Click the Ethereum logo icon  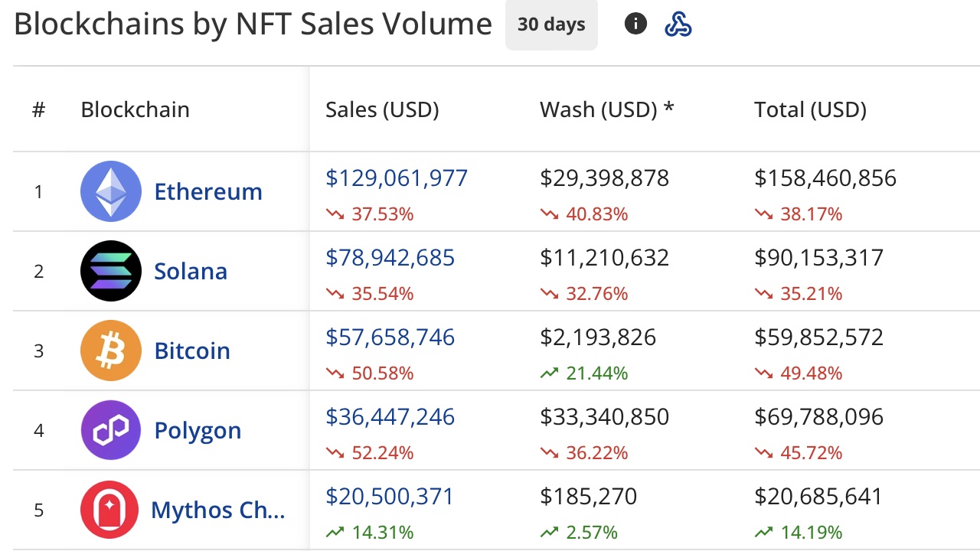coord(111,191)
